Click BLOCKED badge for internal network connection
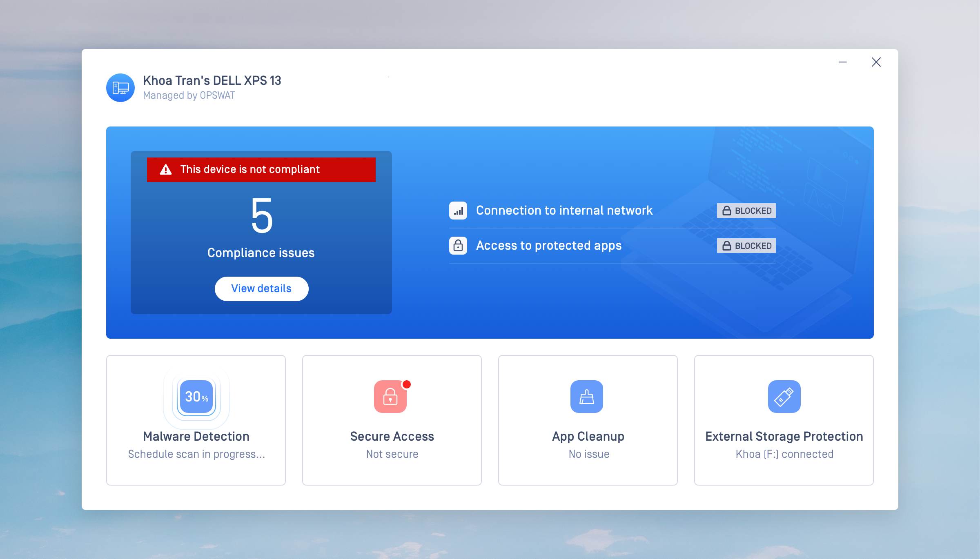980x559 pixels. 746,211
